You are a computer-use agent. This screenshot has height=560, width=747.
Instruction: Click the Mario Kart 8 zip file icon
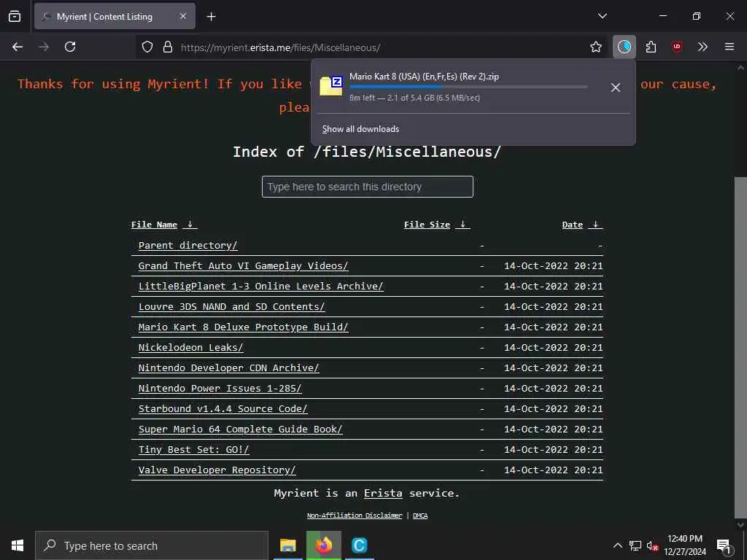331,86
